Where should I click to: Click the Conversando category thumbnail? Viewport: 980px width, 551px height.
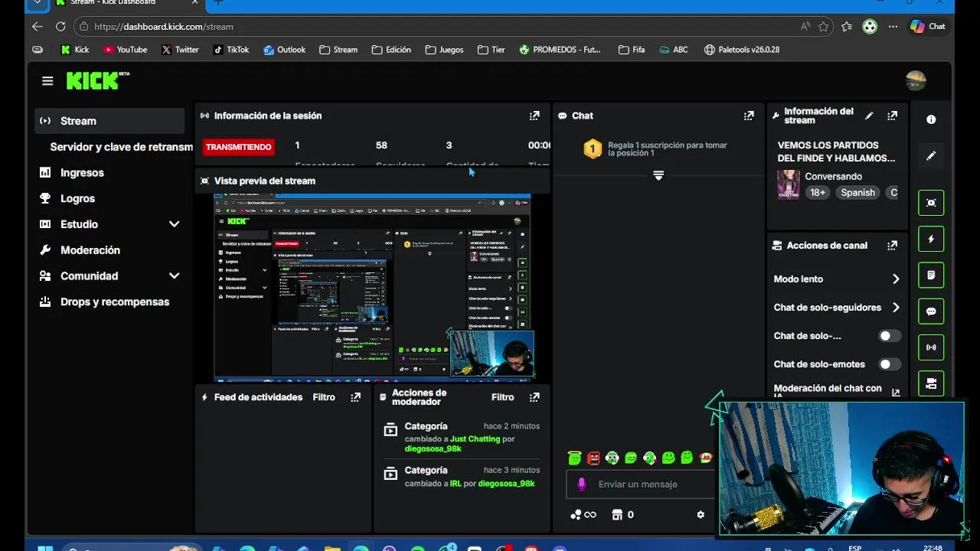pos(788,185)
